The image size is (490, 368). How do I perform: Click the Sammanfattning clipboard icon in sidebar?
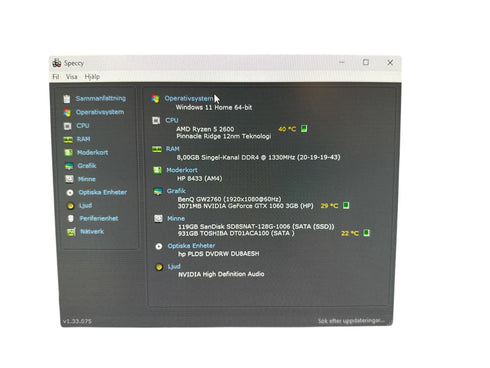(67, 99)
